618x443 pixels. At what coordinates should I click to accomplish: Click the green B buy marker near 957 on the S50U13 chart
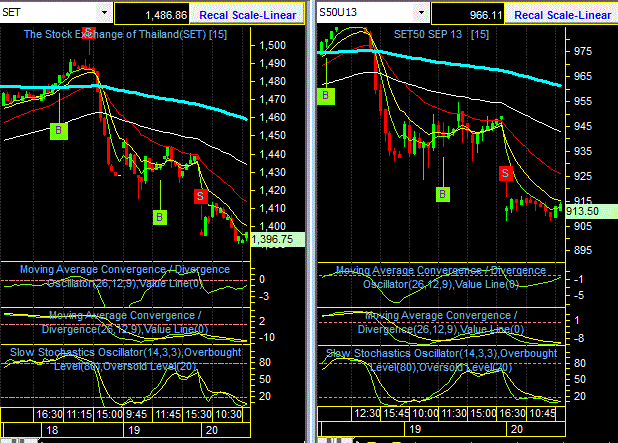(x=326, y=96)
